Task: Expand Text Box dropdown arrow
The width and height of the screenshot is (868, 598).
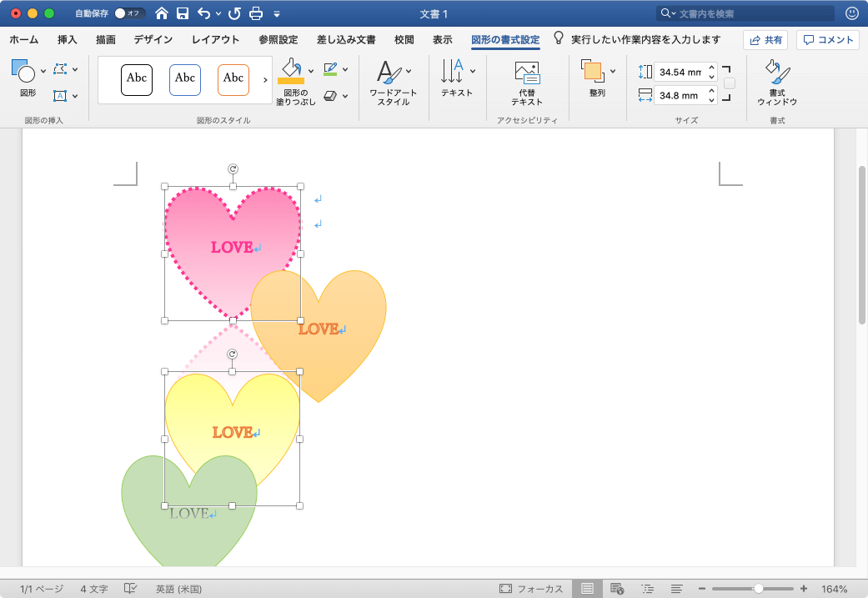Action: point(75,96)
